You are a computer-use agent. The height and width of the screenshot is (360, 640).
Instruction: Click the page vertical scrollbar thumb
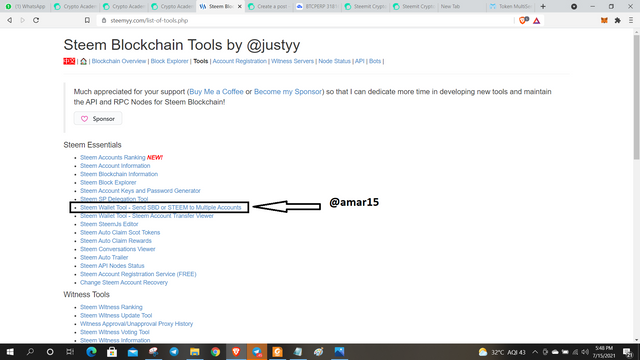[x=636, y=97]
